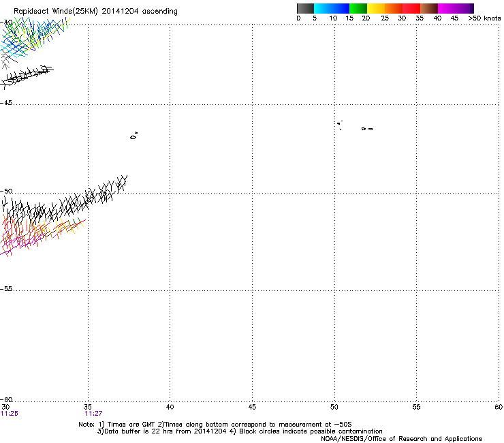The image size is (504, 443).
Task: Click the gray 0-5 knots color bar segment
Action: pyautogui.click(x=305, y=8)
